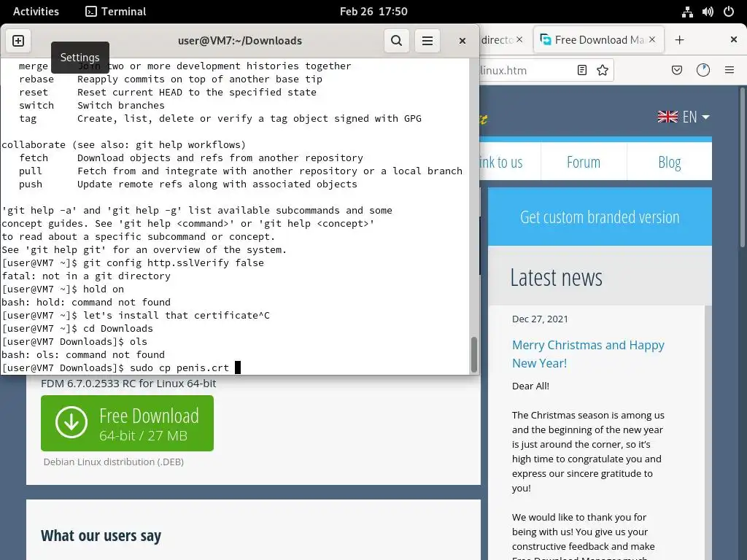
Task: Open a new terminal tab with plus icon
Action: [18, 41]
